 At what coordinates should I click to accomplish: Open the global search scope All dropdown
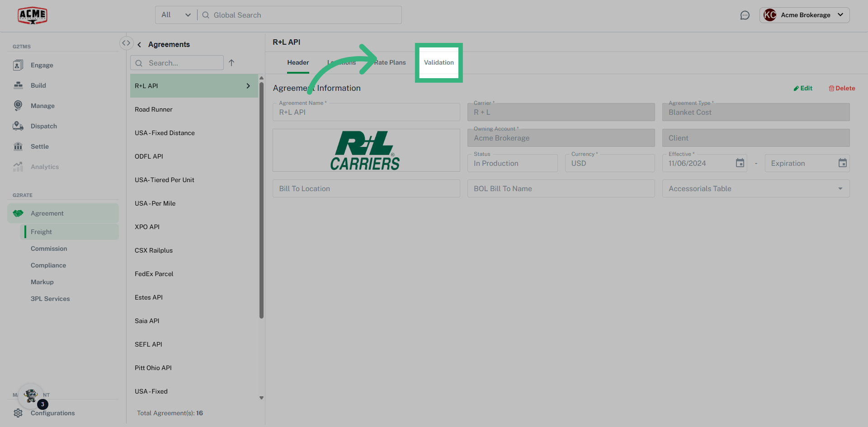[175, 14]
